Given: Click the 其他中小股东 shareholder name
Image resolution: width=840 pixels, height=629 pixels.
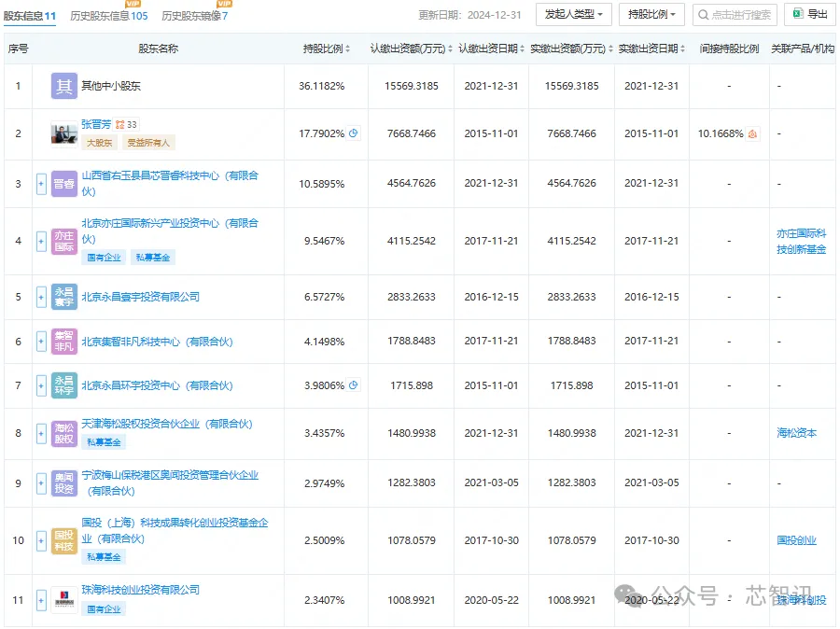Looking at the screenshot, I should coord(111,86).
